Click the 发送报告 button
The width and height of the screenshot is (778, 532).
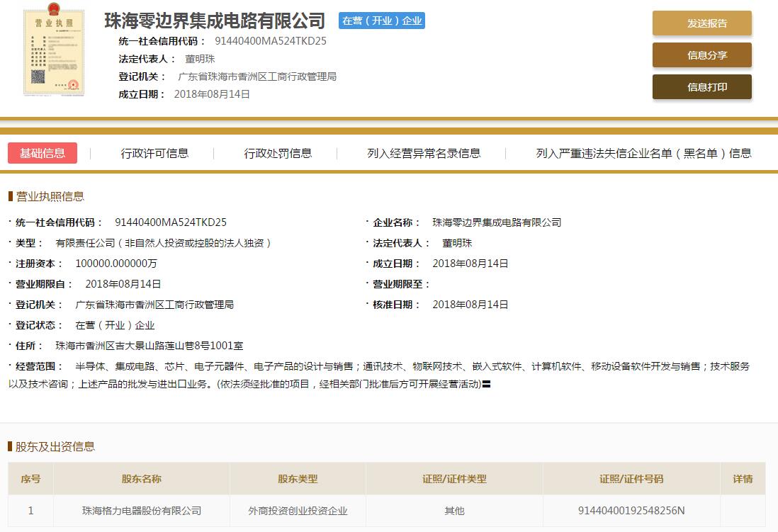(x=701, y=23)
